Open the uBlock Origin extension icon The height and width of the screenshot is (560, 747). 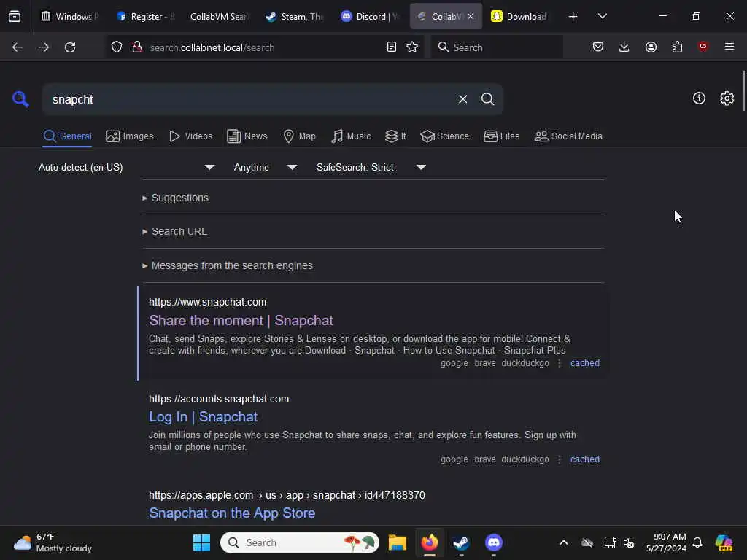pyautogui.click(x=703, y=47)
